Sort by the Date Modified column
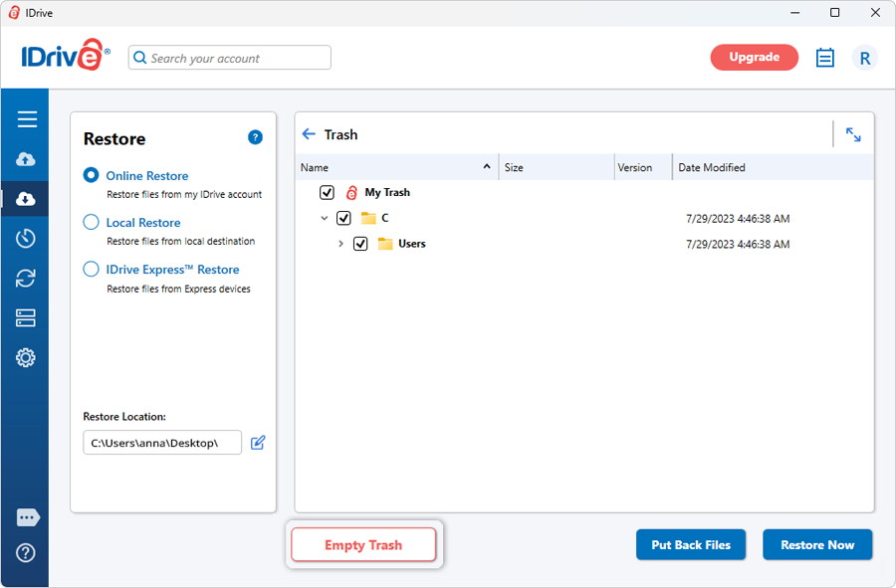Image resolution: width=896 pixels, height=588 pixels. coord(711,167)
